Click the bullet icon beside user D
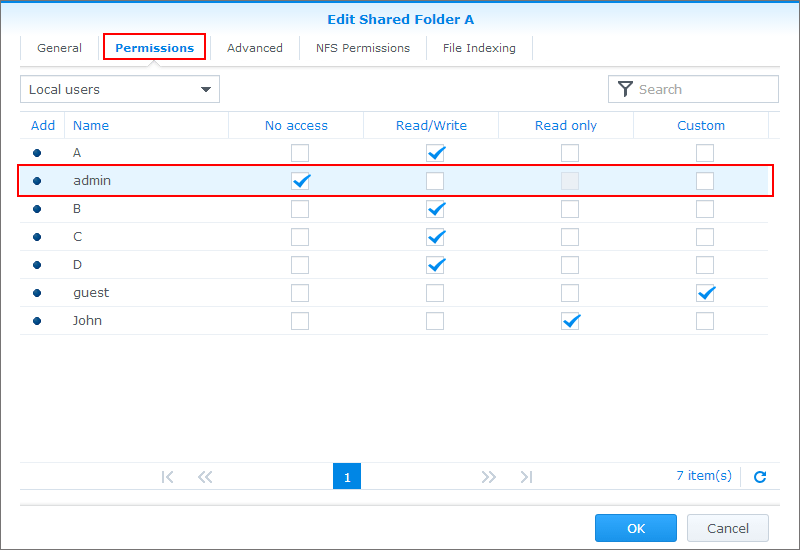Screen dimensions: 800x550 pyautogui.click(x=37, y=265)
